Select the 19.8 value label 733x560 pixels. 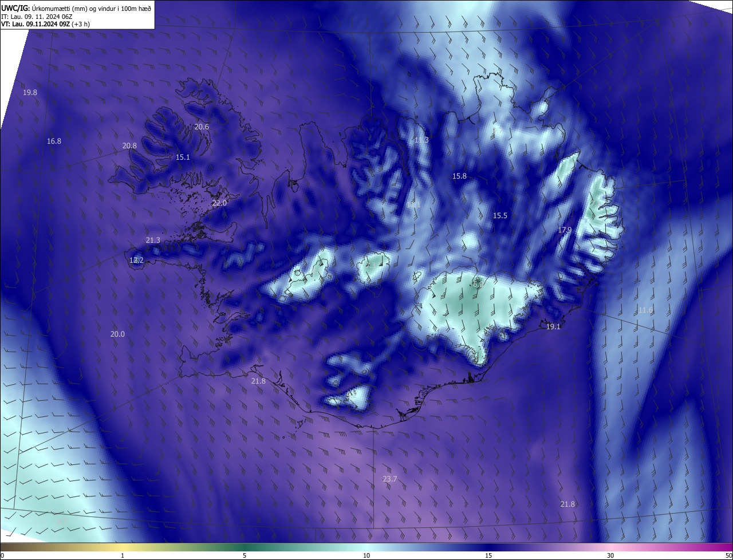click(30, 93)
